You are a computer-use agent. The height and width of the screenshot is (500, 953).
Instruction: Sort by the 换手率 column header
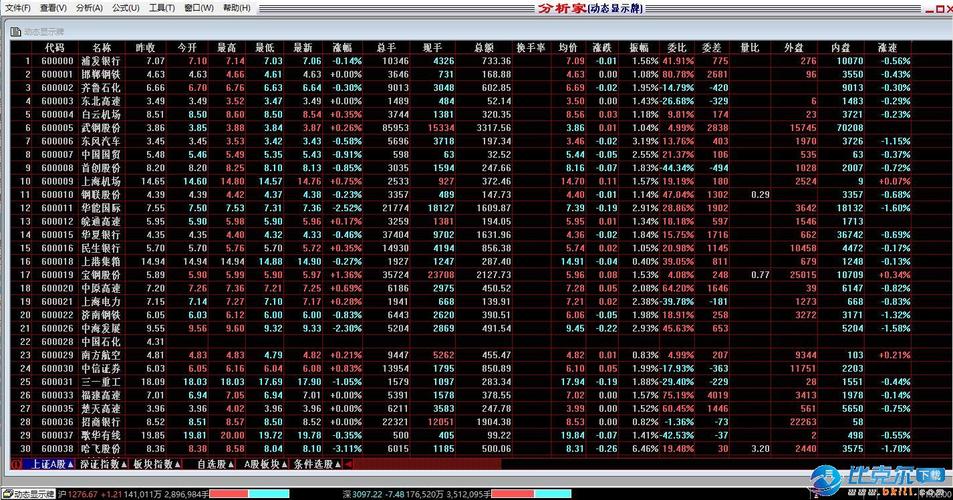coord(531,47)
